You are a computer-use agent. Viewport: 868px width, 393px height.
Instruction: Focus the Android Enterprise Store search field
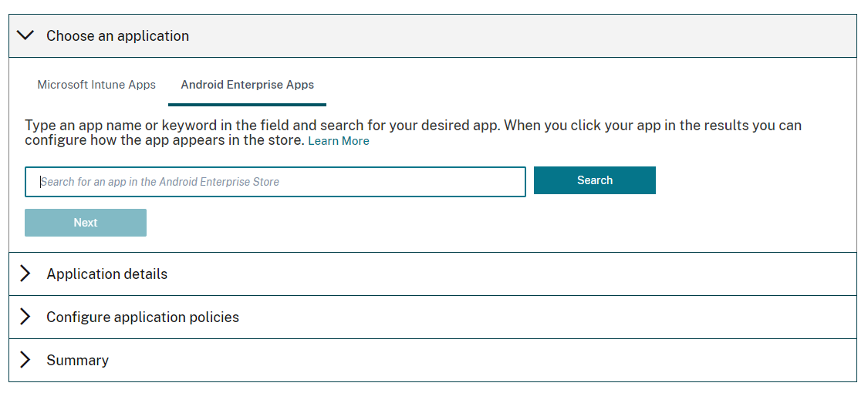(275, 182)
